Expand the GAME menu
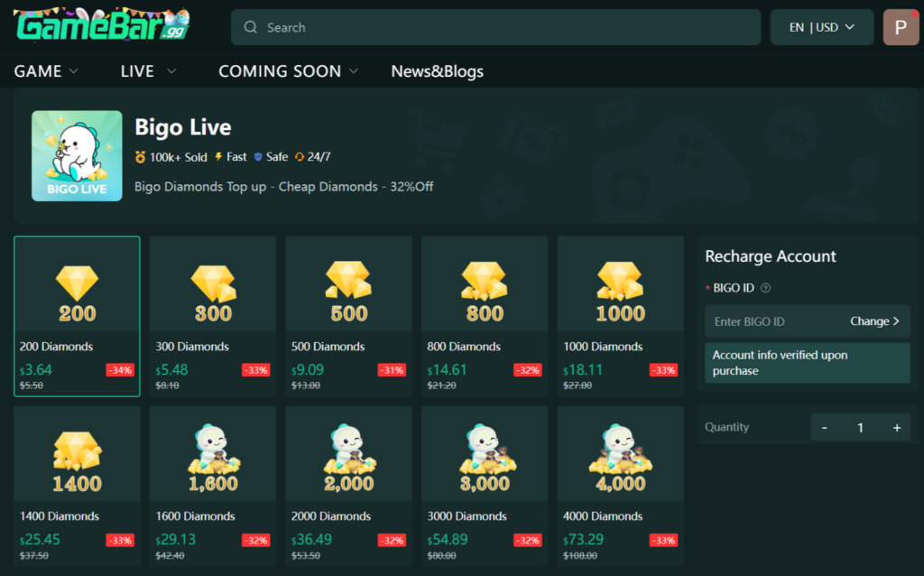The image size is (924, 576). [46, 71]
